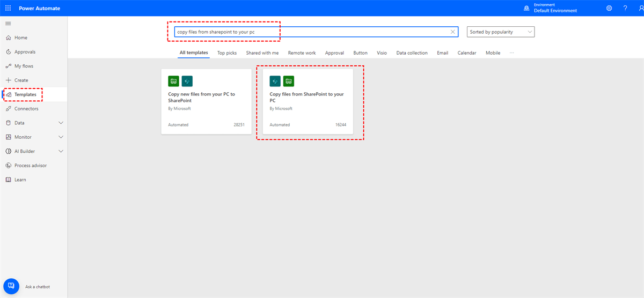The image size is (644, 298).
Task: Select the Remote work tab
Action: point(302,53)
